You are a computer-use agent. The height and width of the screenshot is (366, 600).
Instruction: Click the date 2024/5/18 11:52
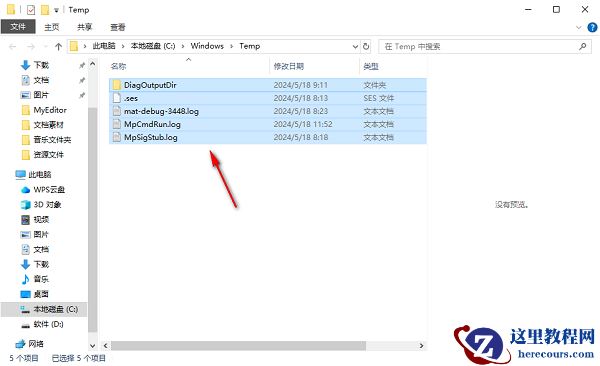pos(303,124)
